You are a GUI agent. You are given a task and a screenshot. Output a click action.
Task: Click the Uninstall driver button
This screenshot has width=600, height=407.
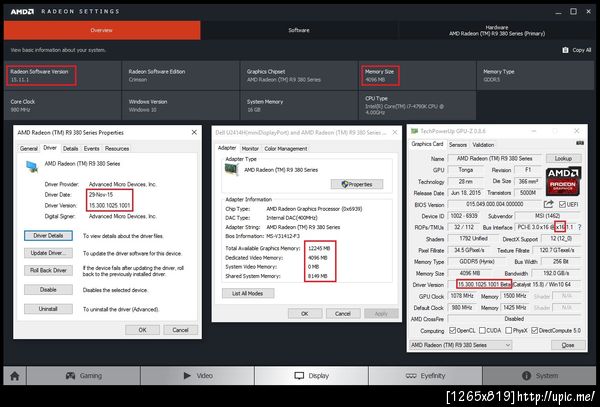click(x=48, y=309)
